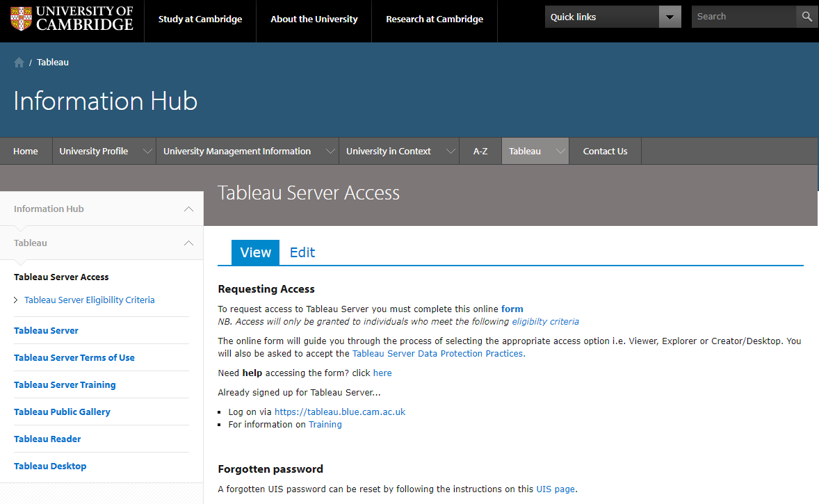Click the home icon in breadcrumb
Image resolution: width=819 pixels, height=504 pixels.
19,63
